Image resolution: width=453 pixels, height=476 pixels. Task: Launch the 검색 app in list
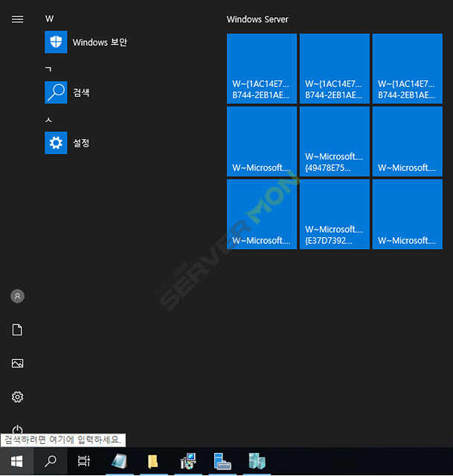(68, 92)
